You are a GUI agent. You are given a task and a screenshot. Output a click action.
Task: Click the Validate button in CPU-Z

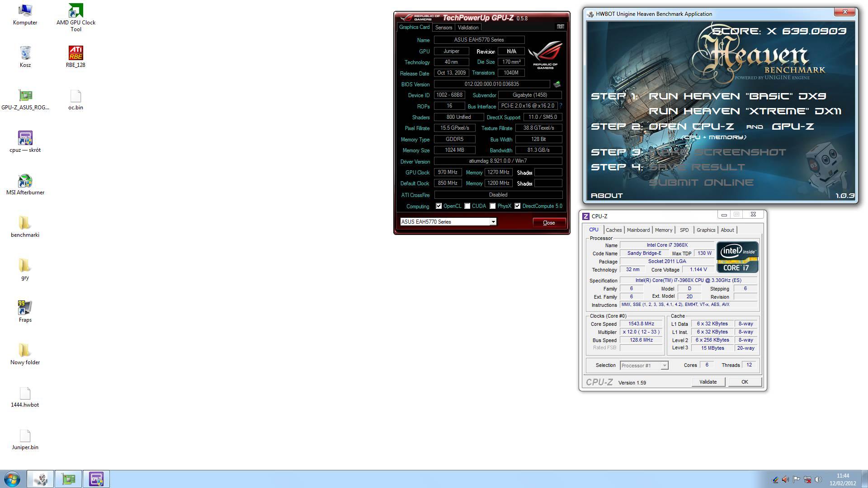click(x=708, y=382)
